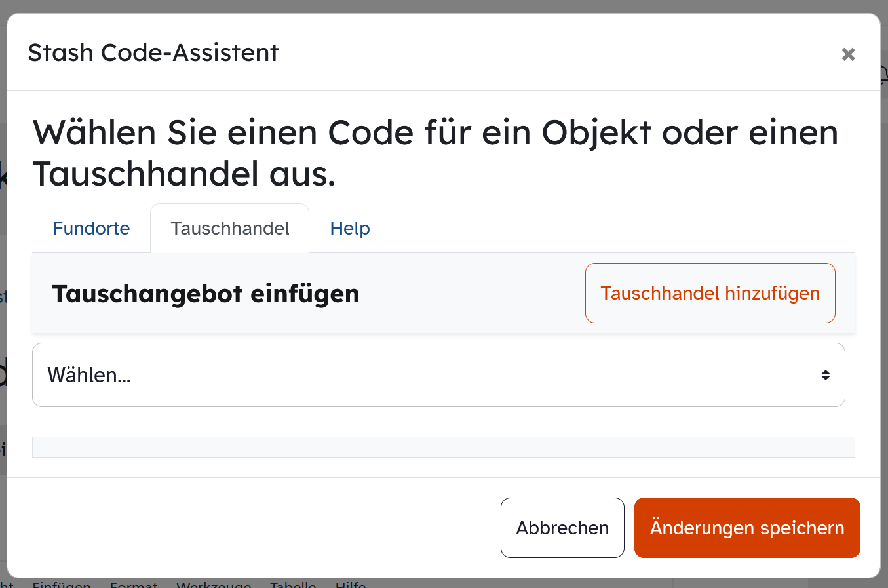
Task: Switch to the Fundorte tab
Action: click(91, 228)
